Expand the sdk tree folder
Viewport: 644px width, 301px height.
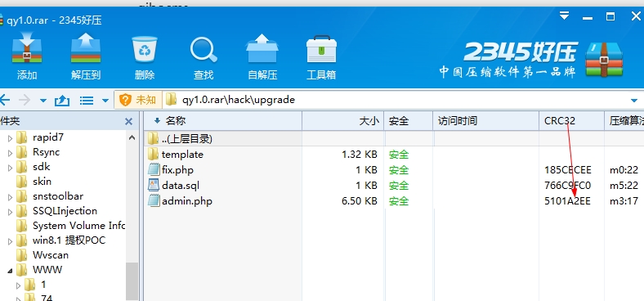click(11, 168)
